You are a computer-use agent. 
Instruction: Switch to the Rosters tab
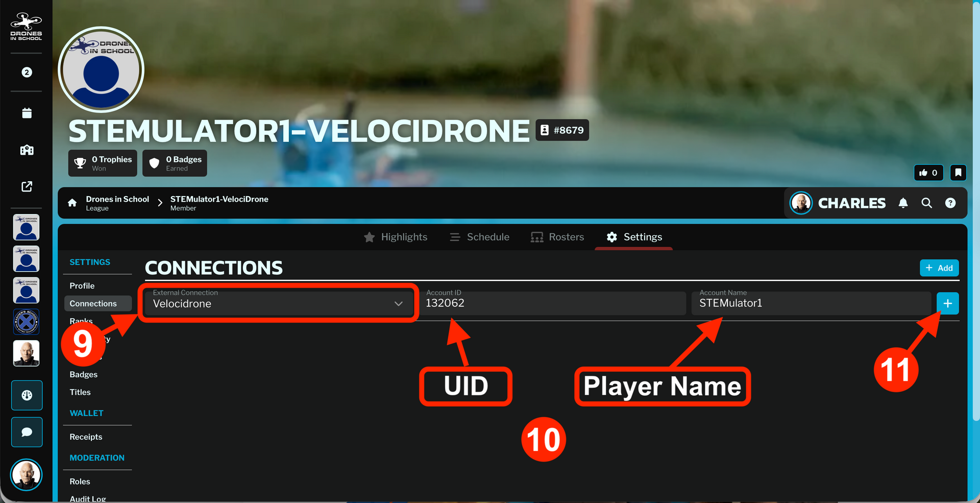pos(557,237)
